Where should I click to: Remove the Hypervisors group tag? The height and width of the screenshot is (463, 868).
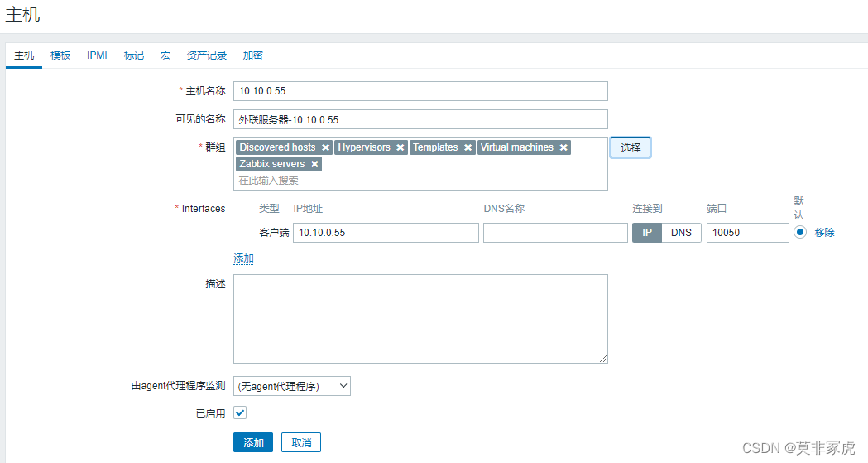click(x=400, y=147)
